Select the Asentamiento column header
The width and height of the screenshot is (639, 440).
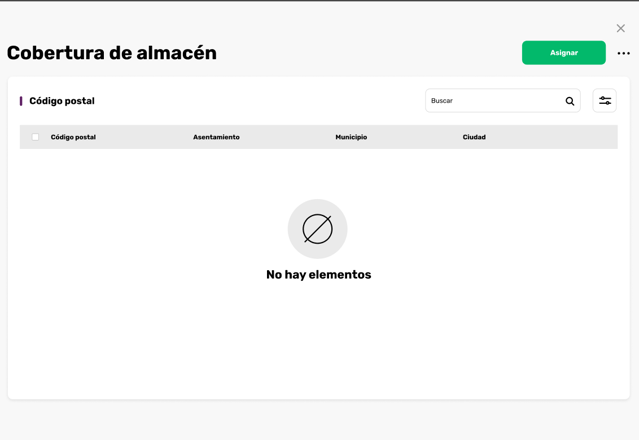tap(216, 137)
